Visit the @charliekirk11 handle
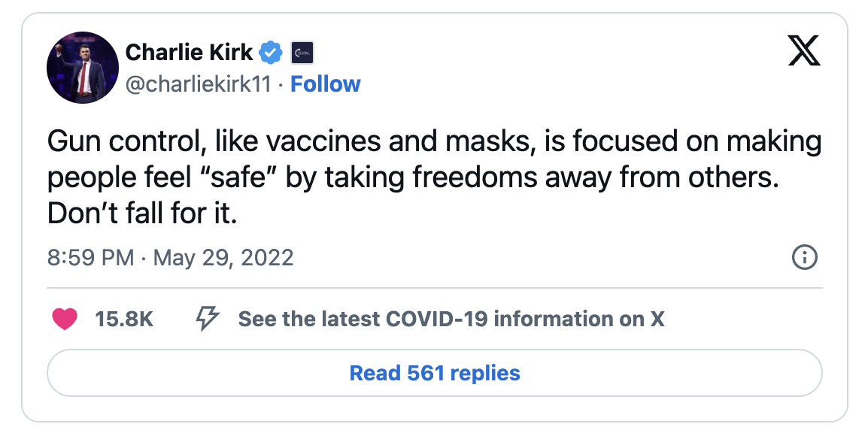868x436 pixels. (199, 85)
